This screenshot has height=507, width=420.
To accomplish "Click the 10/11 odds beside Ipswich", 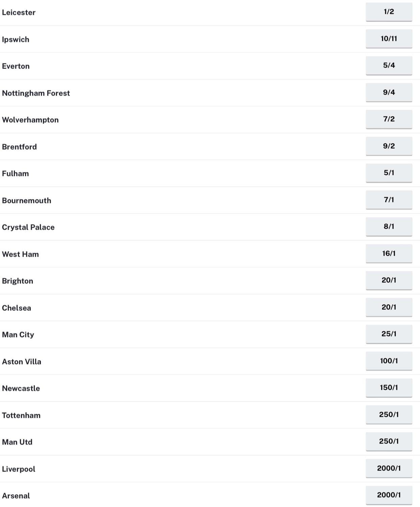I will (389, 39).
